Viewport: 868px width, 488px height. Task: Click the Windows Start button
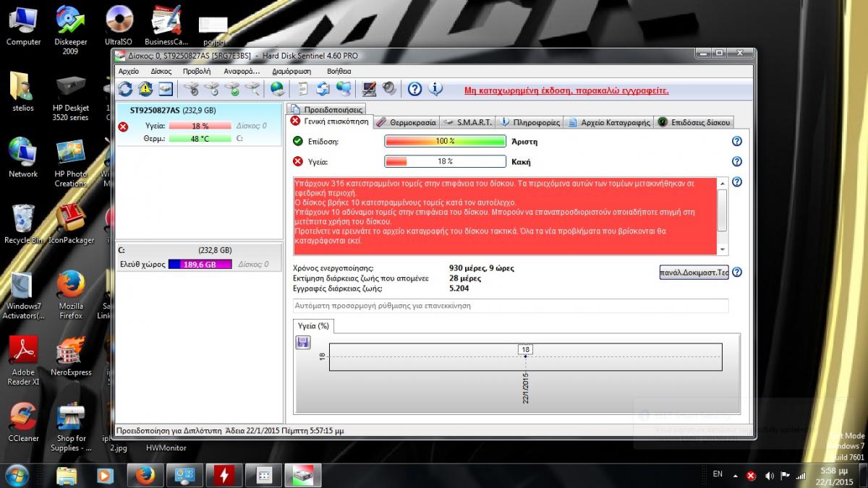(x=16, y=475)
